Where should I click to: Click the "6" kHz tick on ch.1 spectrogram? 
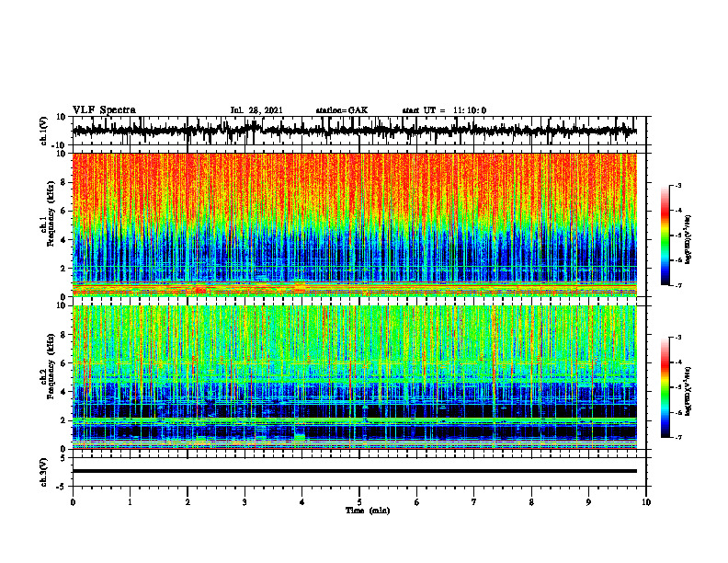point(64,211)
